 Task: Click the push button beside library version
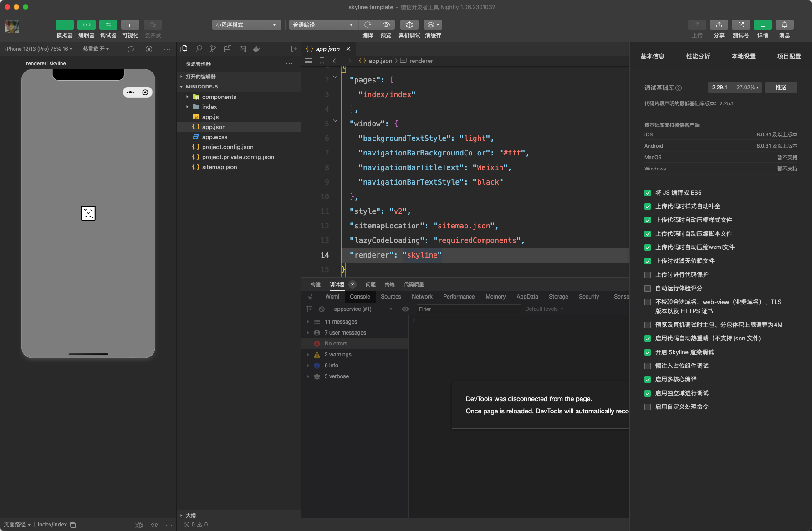pyautogui.click(x=781, y=88)
